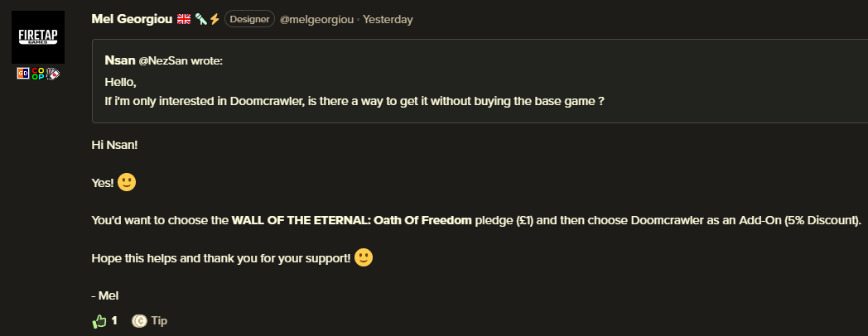The height and width of the screenshot is (336, 868).
Task: Click the green microphone badge icon
Action: coord(200,19)
